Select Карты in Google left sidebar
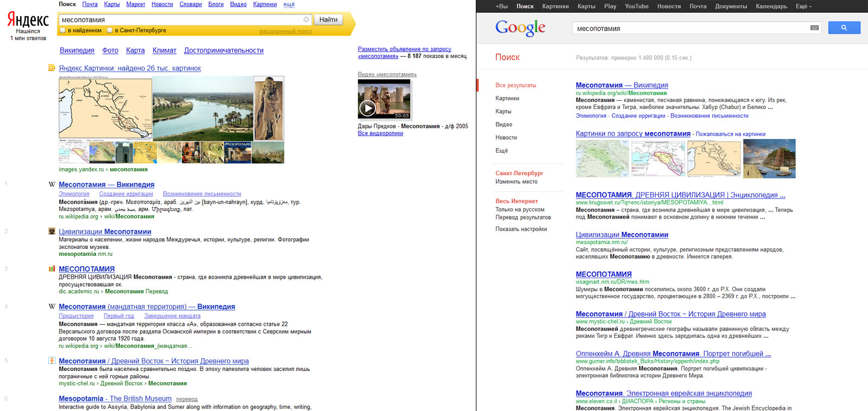The image size is (868, 411). coord(503,112)
